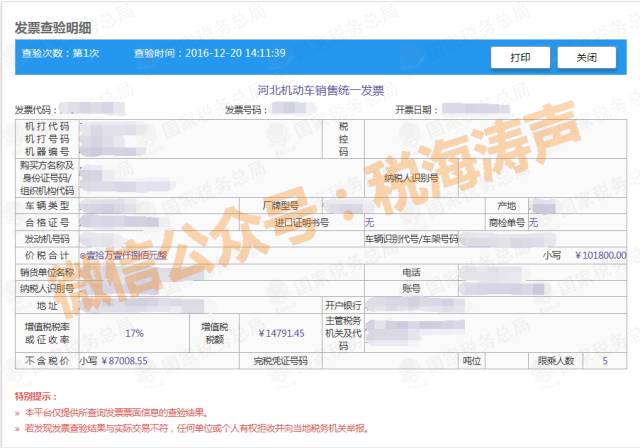Click the 开户银行 label cell
The height and width of the screenshot is (448, 640).
tap(339, 305)
